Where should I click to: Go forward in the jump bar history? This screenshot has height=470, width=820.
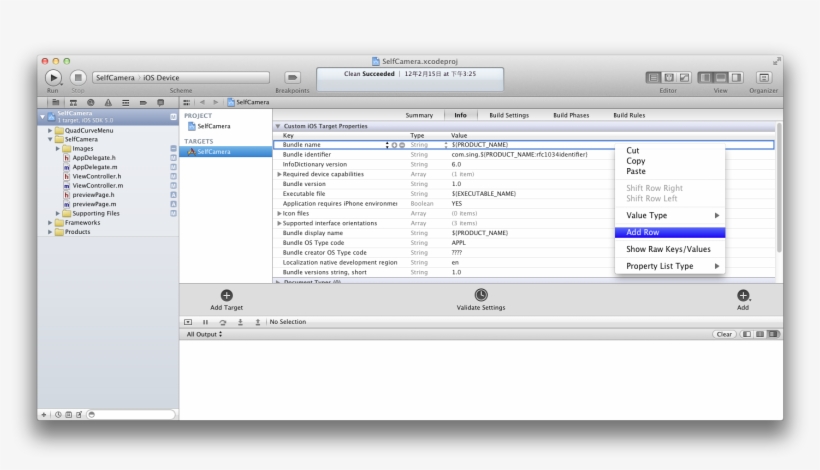pos(215,102)
